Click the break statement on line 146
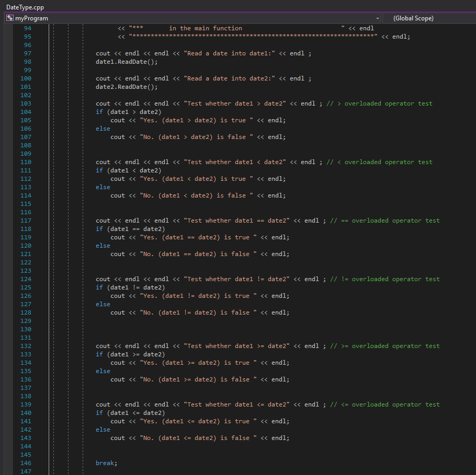 coord(104,463)
